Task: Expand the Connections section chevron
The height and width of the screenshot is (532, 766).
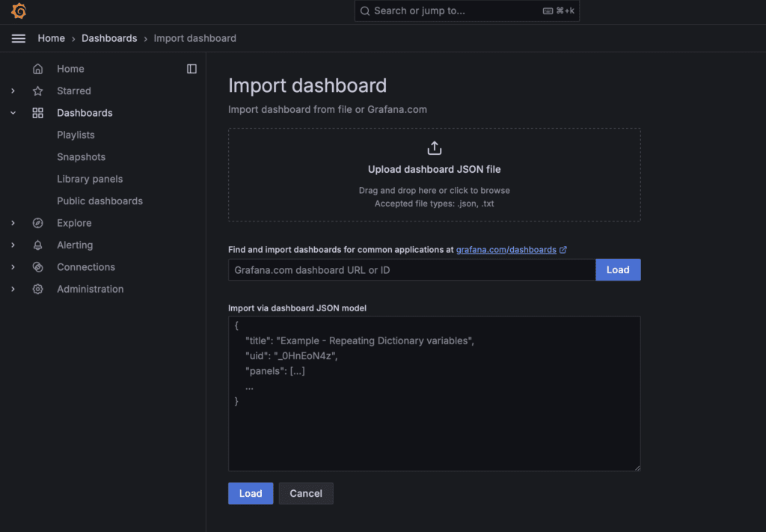Action: (13, 266)
